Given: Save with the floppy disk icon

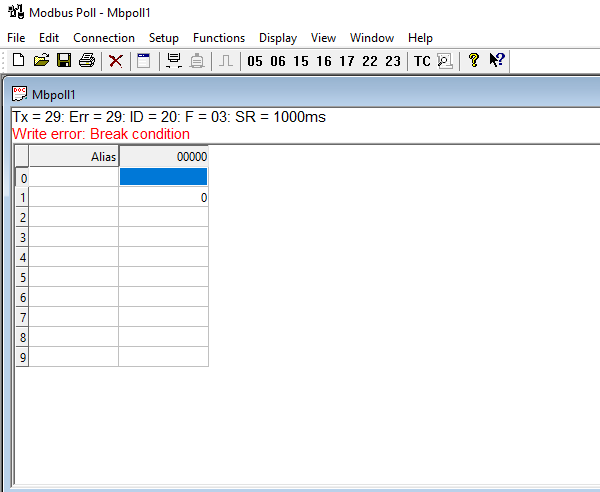Looking at the screenshot, I should (x=64, y=60).
